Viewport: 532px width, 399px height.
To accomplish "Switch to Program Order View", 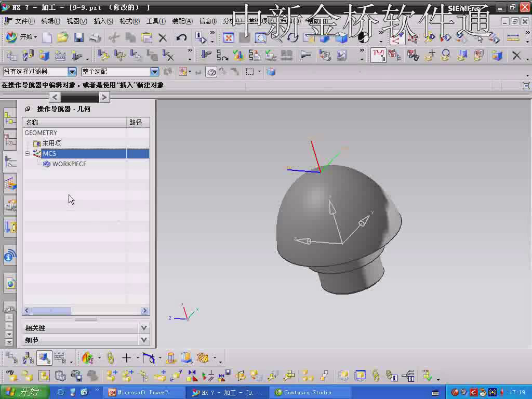I will click(x=11, y=358).
